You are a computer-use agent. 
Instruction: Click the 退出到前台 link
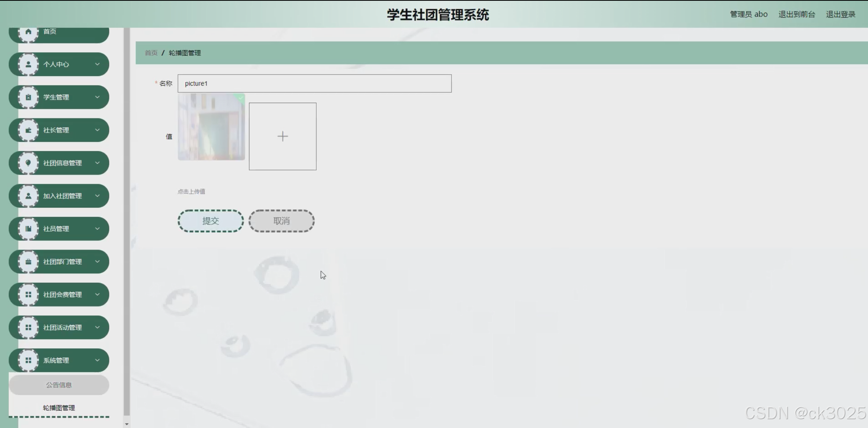[x=797, y=15]
